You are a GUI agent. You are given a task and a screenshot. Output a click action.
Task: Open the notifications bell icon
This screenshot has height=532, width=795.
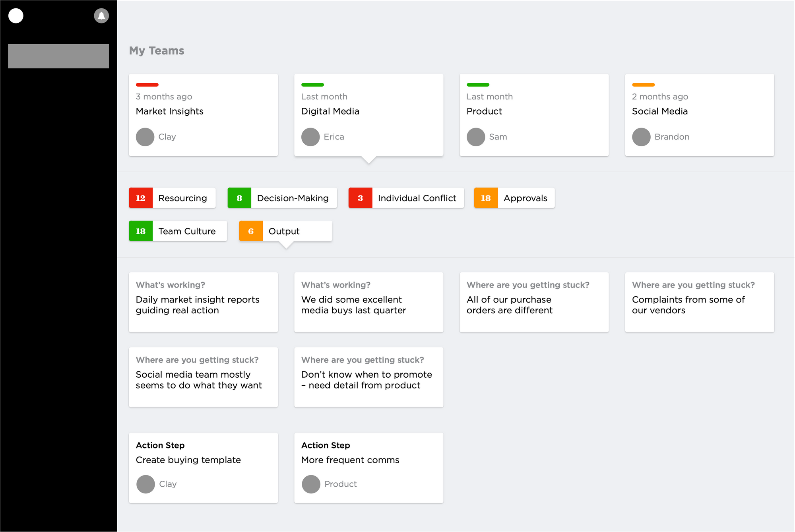tap(101, 16)
